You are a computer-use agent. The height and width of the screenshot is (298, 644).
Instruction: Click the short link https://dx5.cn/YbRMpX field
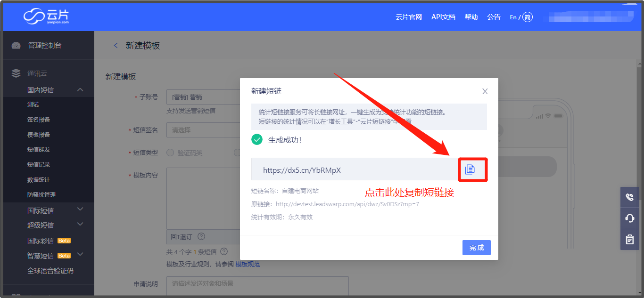[354, 169]
